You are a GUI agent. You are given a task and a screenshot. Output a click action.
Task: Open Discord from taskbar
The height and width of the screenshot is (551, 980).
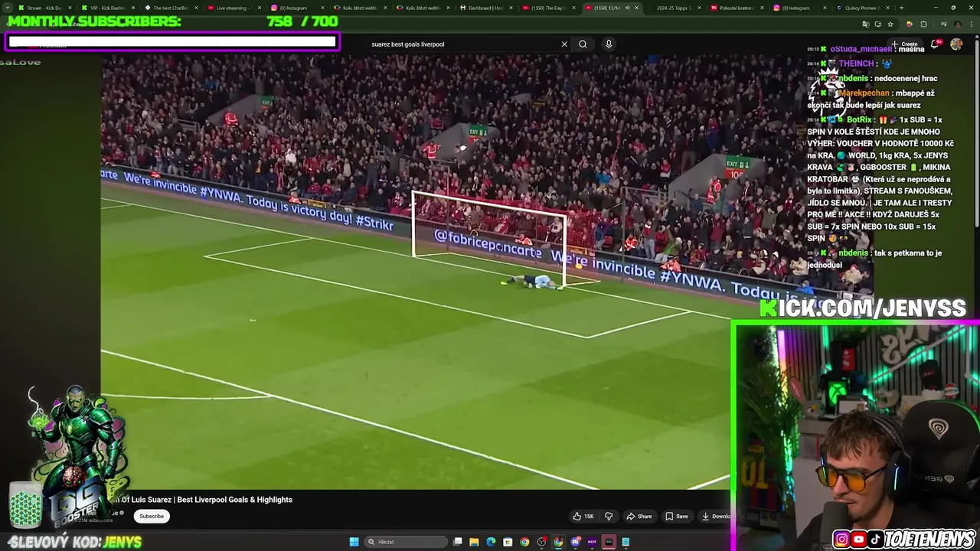pyautogui.click(x=575, y=542)
